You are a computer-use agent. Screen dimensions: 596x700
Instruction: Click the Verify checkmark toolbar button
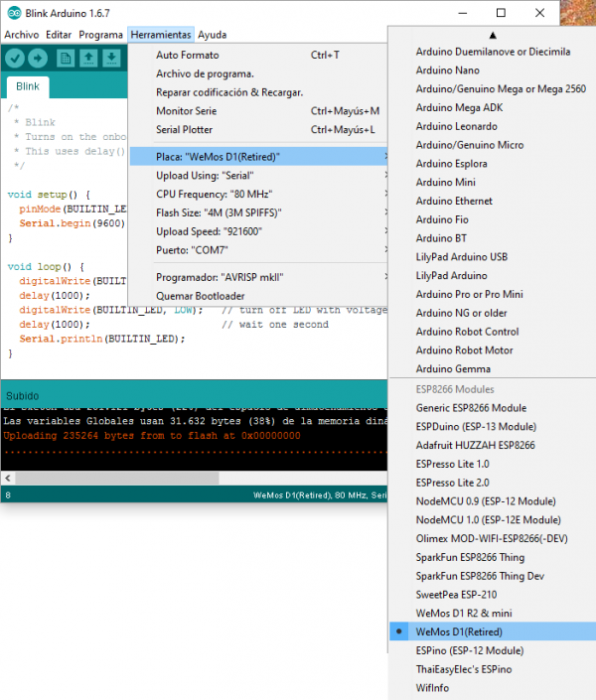click(x=17, y=59)
